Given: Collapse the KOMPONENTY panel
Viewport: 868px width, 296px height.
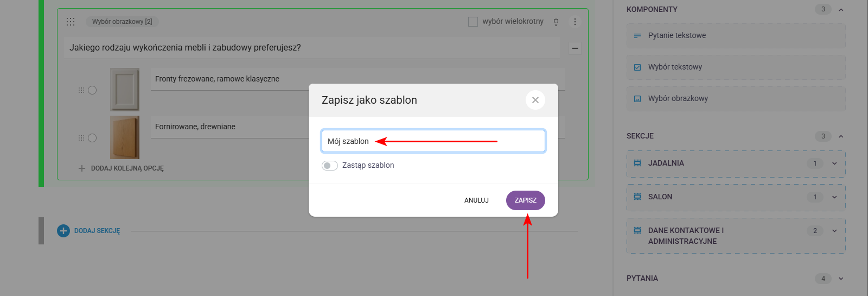Looking at the screenshot, I should point(841,9).
